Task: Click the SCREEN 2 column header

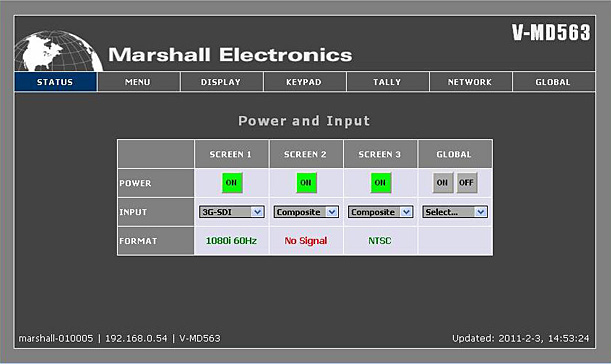Action: [x=306, y=154]
